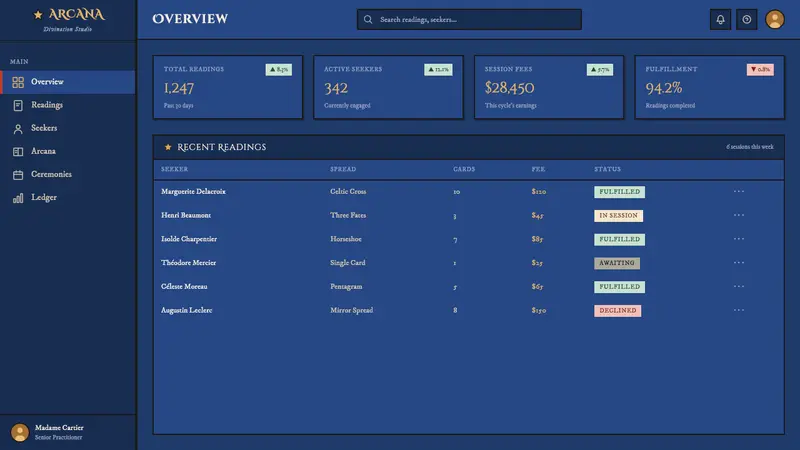Click the Ledger bar chart icon
The height and width of the screenshot is (450, 800).
click(x=18, y=198)
